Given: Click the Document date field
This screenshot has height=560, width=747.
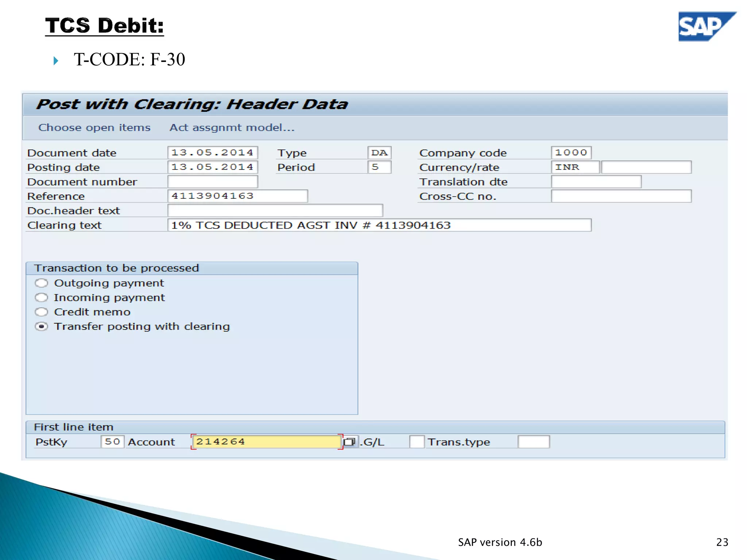Looking at the screenshot, I should [x=213, y=152].
